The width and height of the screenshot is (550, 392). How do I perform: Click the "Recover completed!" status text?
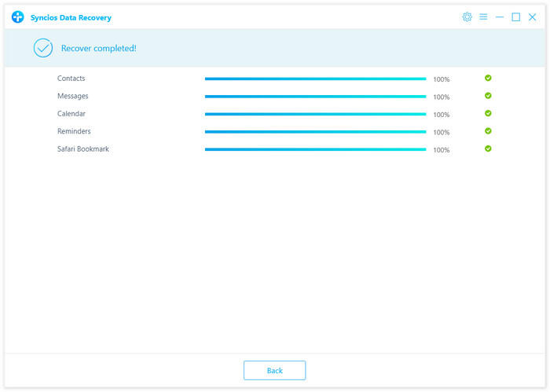click(99, 49)
